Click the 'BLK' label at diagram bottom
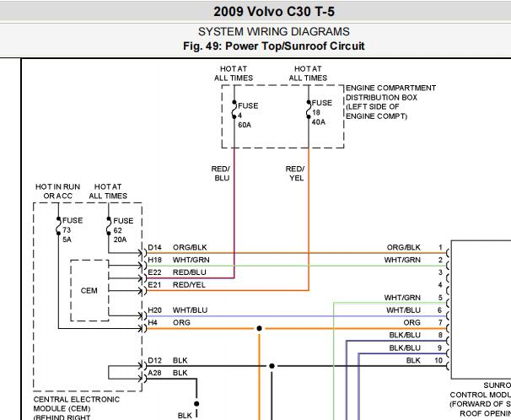The width and height of the screenshot is (511, 420). pyautogui.click(x=185, y=416)
